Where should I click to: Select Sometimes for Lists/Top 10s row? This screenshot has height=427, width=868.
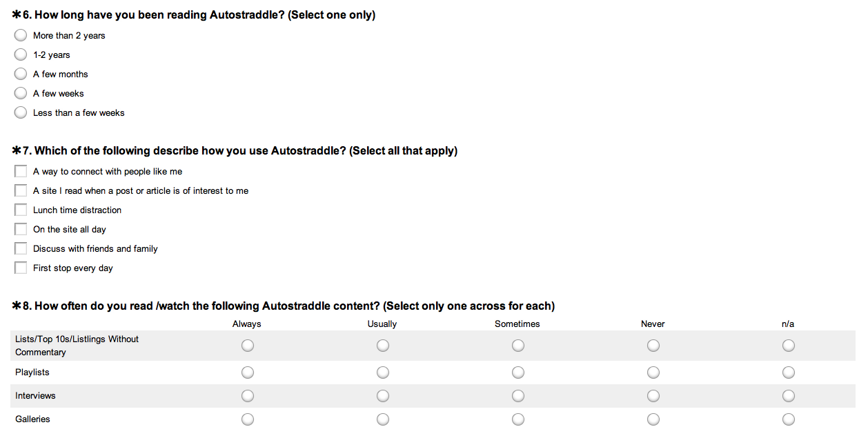click(x=518, y=346)
